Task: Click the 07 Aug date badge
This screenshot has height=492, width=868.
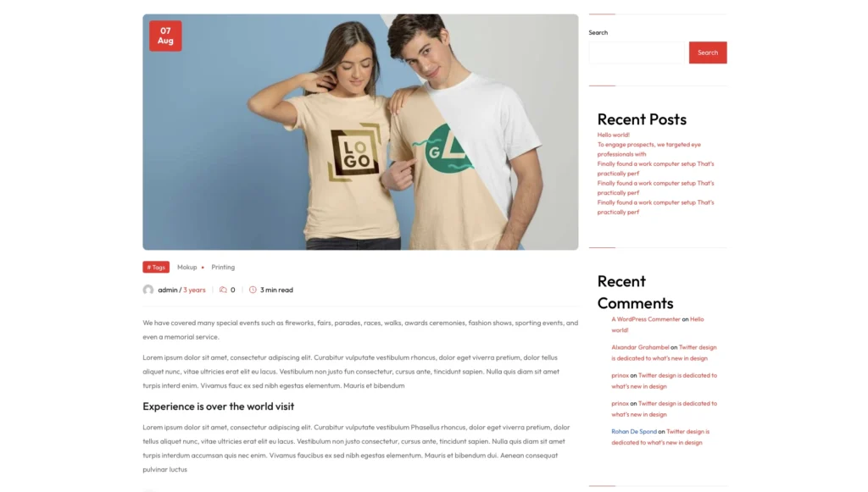Action: (x=165, y=36)
